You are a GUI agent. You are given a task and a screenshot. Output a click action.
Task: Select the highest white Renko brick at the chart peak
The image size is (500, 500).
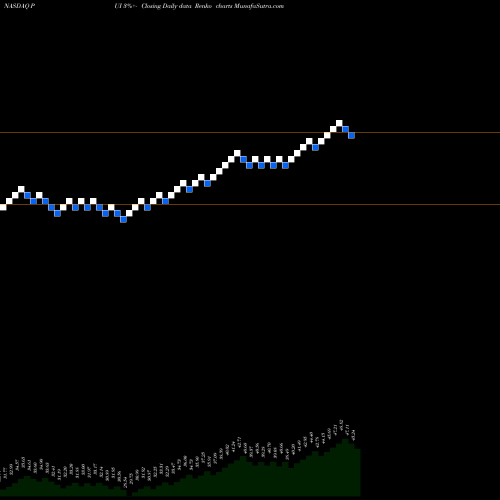click(339, 123)
